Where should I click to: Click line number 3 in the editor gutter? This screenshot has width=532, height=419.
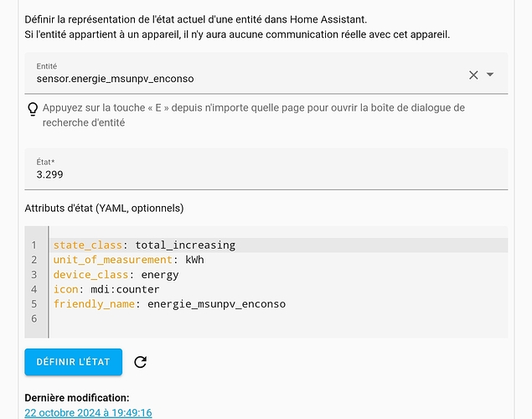(34, 275)
